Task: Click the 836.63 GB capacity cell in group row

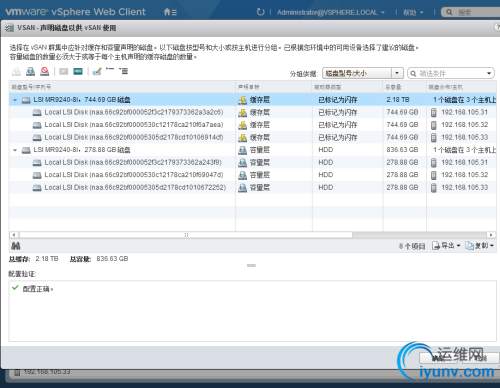Action: [x=402, y=150]
